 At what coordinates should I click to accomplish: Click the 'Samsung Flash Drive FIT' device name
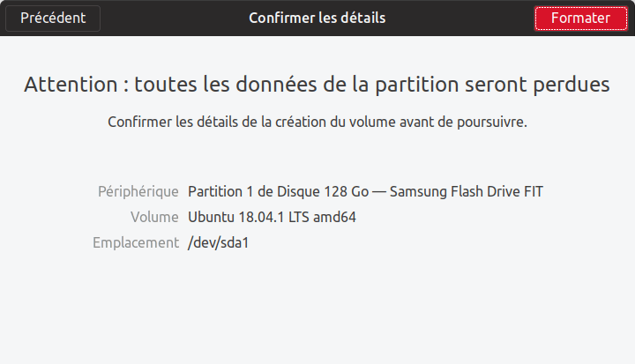[x=467, y=191]
